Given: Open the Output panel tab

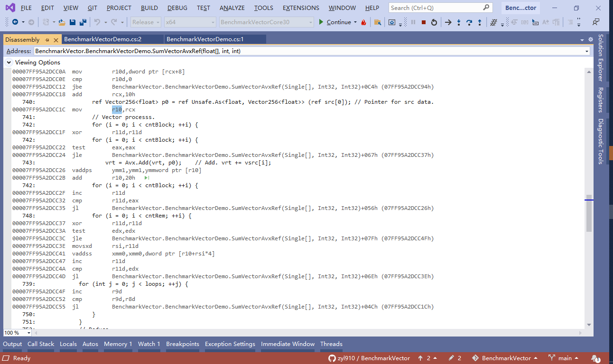Looking at the screenshot, I should (x=12, y=344).
